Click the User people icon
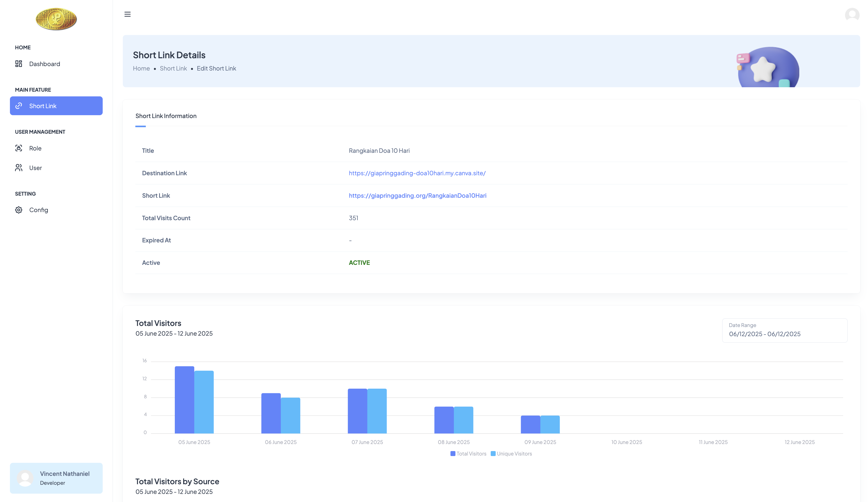 pos(19,168)
